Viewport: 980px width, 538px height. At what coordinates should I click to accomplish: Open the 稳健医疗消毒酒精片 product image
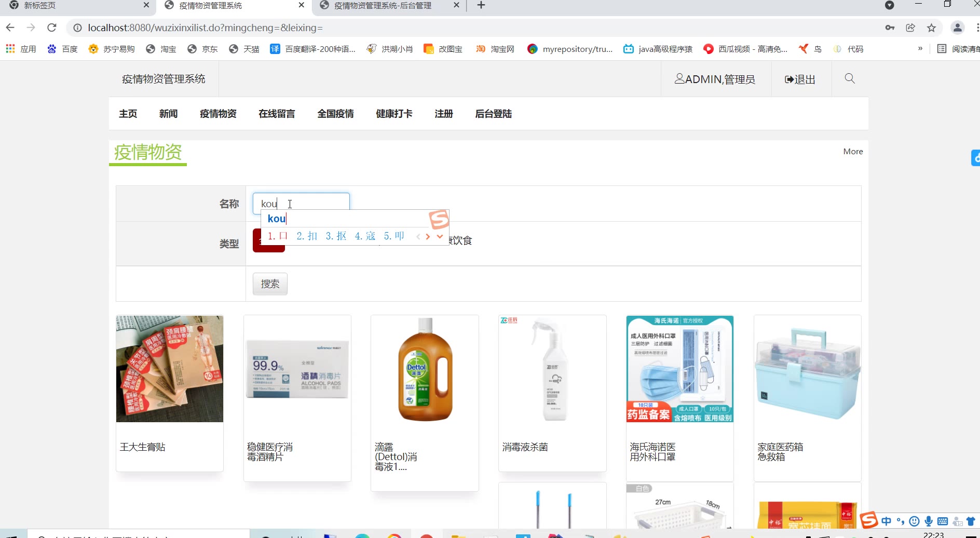(297, 369)
